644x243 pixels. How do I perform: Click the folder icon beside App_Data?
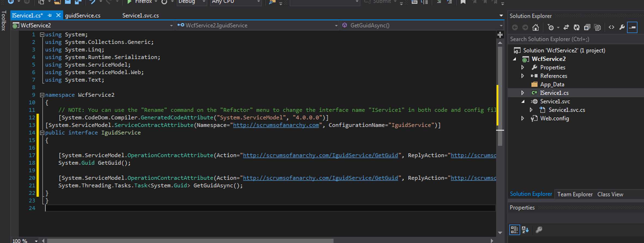534,84
